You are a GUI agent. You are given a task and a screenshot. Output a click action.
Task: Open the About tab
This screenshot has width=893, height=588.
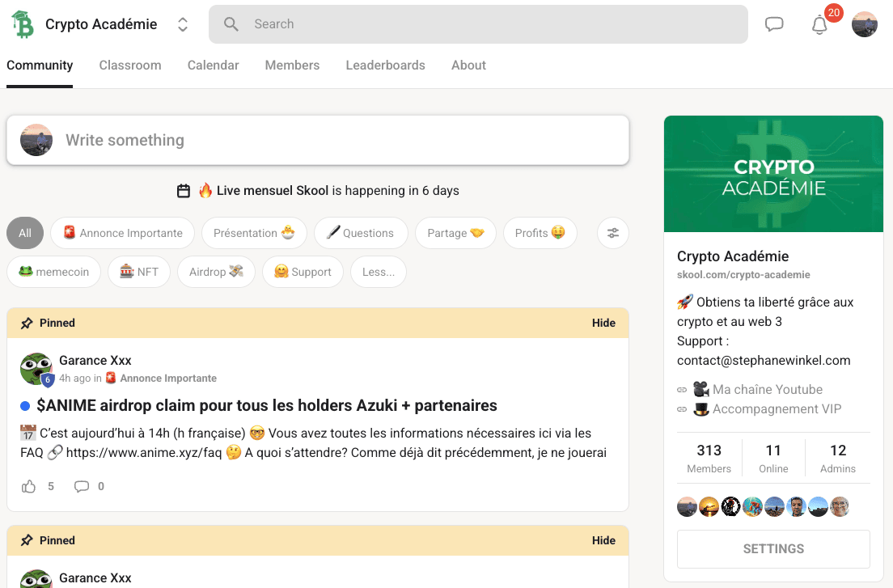click(x=468, y=65)
